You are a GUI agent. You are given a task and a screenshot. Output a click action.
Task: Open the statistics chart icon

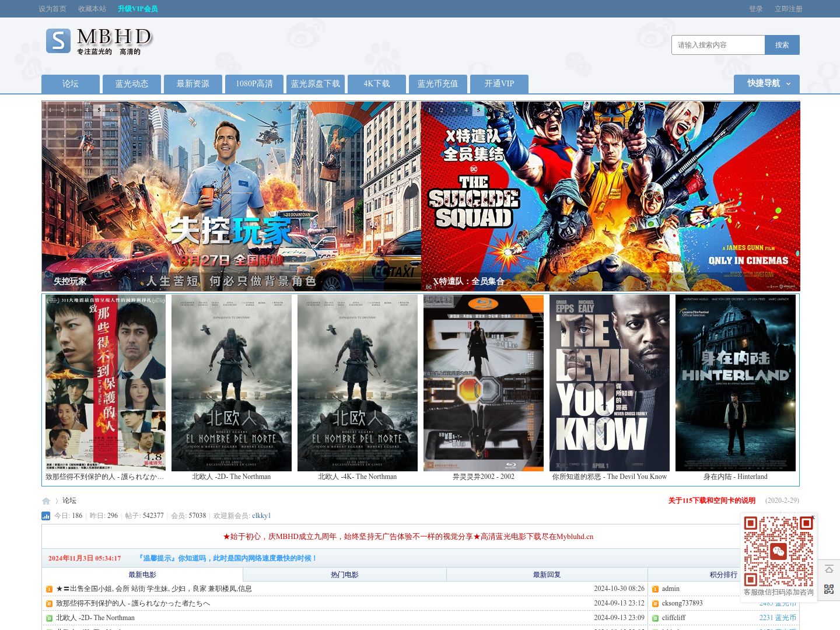[x=46, y=516]
